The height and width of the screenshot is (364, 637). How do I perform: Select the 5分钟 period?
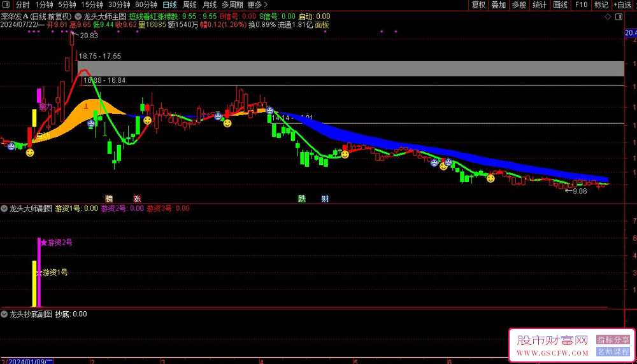(67, 5)
